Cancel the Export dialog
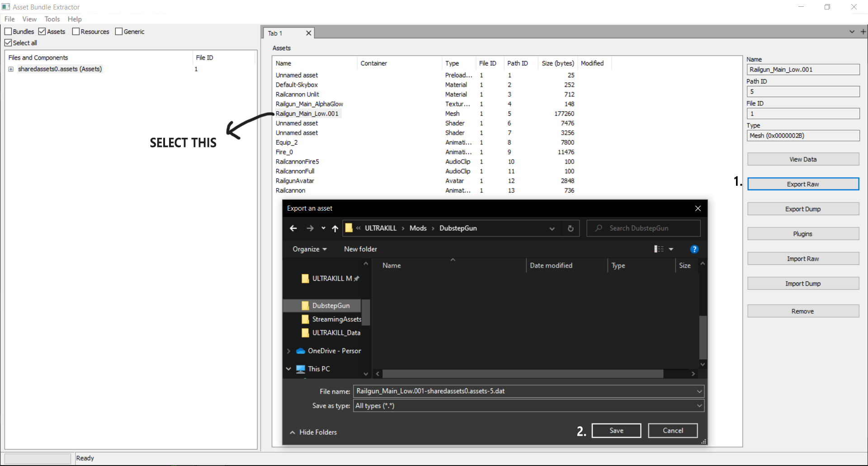Viewport: 868px width, 466px height. [673, 430]
